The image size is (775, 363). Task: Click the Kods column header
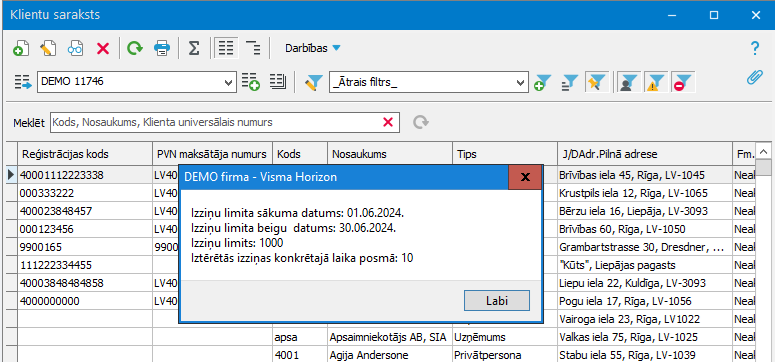click(300, 154)
